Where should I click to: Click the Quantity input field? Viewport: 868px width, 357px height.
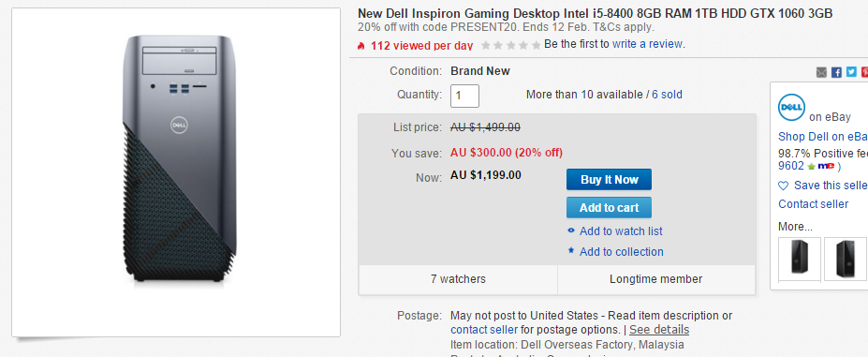coord(465,96)
